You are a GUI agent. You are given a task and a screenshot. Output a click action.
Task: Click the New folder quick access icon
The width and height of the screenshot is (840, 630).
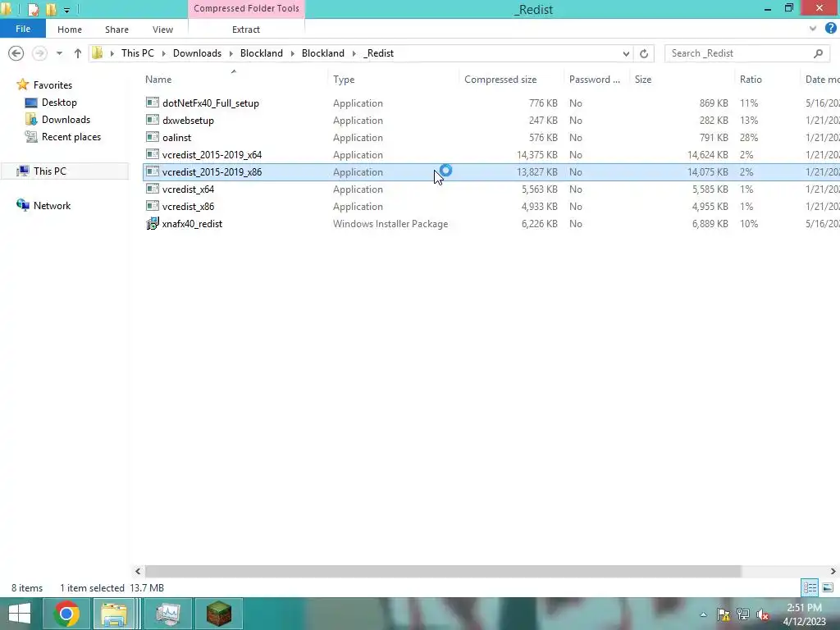pyautogui.click(x=51, y=9)
